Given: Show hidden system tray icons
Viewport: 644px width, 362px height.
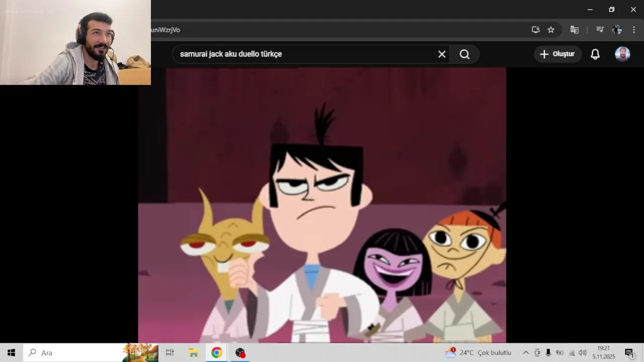Looking at the screenshot, I should coord(526,352).
